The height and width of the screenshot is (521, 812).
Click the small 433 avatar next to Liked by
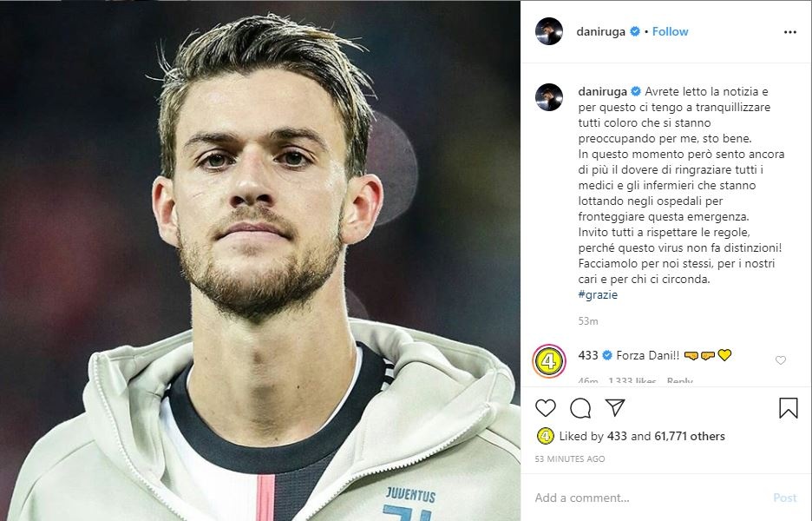pyautogui.click(x=545, y=436)
